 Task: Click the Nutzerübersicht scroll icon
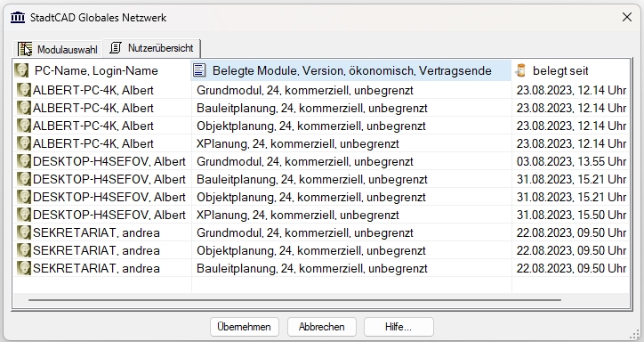click(117, 48)
